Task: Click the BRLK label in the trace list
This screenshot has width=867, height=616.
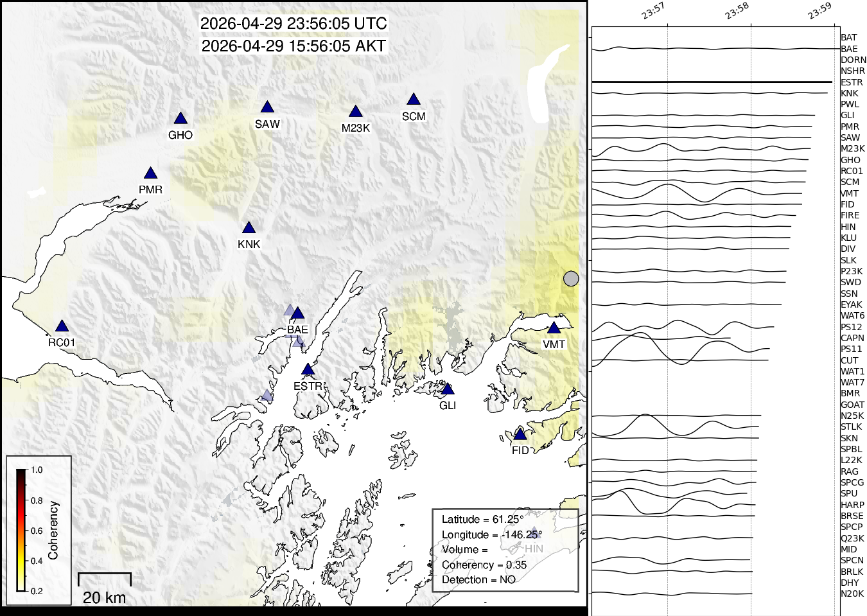Action: 852,572
